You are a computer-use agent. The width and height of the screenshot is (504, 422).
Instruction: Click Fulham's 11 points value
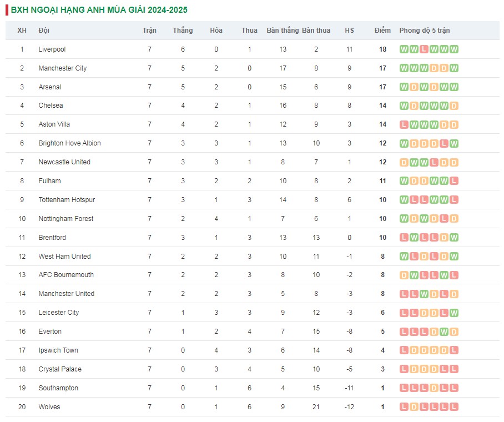click(382, 181)
